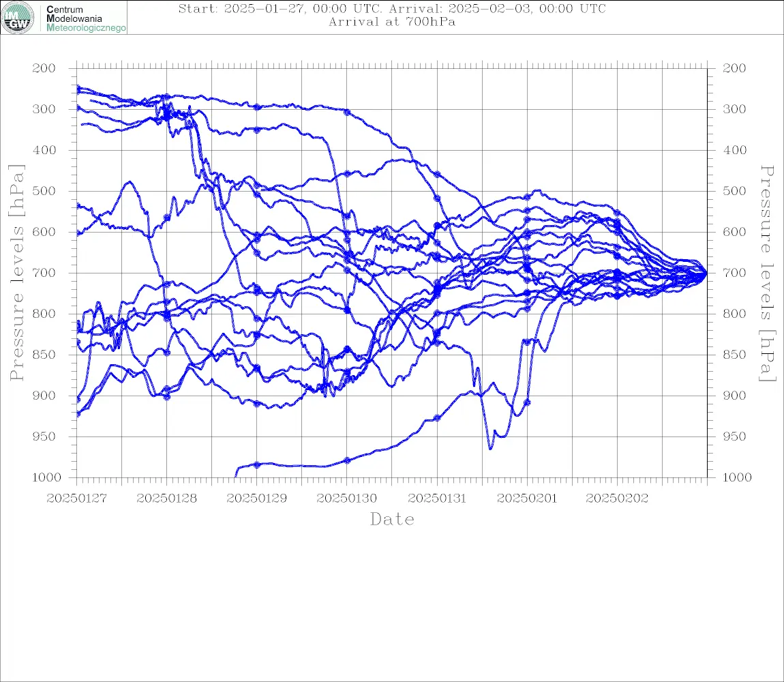Click the right axis 400 label
The width and height of the screenshot is (784, 682).
click(x=734, y=150)
